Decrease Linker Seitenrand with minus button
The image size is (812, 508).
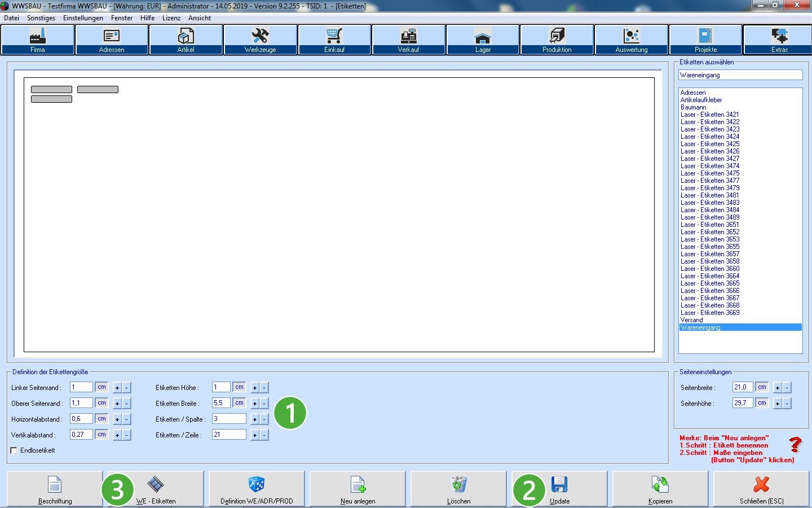126,388
